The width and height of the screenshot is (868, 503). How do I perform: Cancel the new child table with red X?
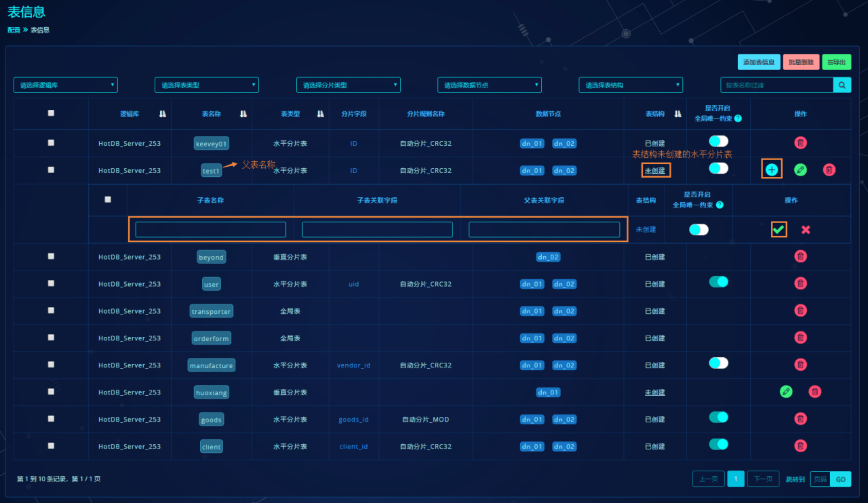[805, 229]
